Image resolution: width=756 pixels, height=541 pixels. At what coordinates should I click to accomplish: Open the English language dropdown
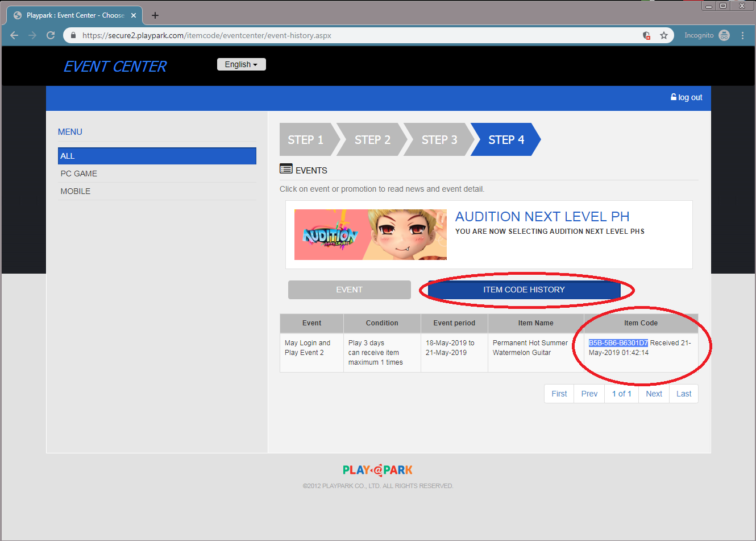tap(241, 64)
